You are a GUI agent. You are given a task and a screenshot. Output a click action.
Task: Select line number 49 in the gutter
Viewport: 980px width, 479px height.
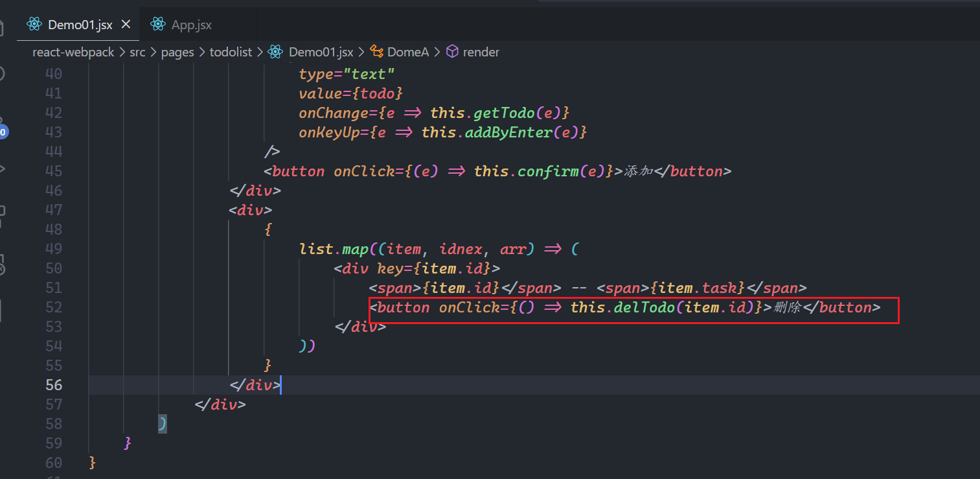point(54,249)
